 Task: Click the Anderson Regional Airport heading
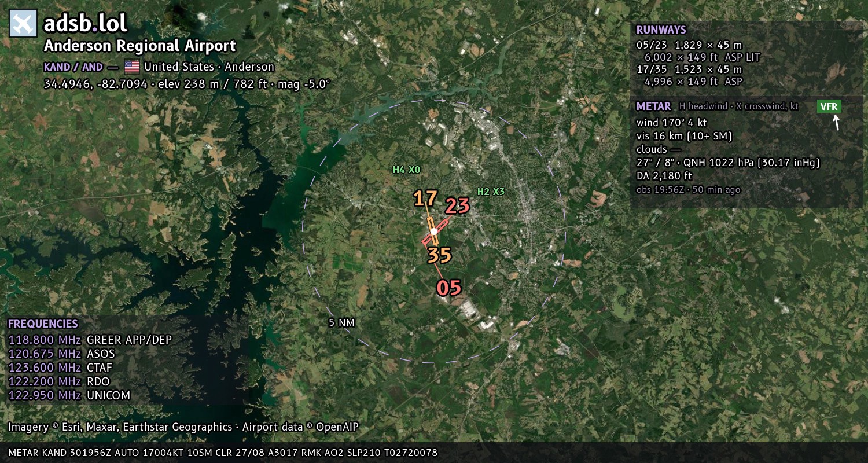point(140,46)
